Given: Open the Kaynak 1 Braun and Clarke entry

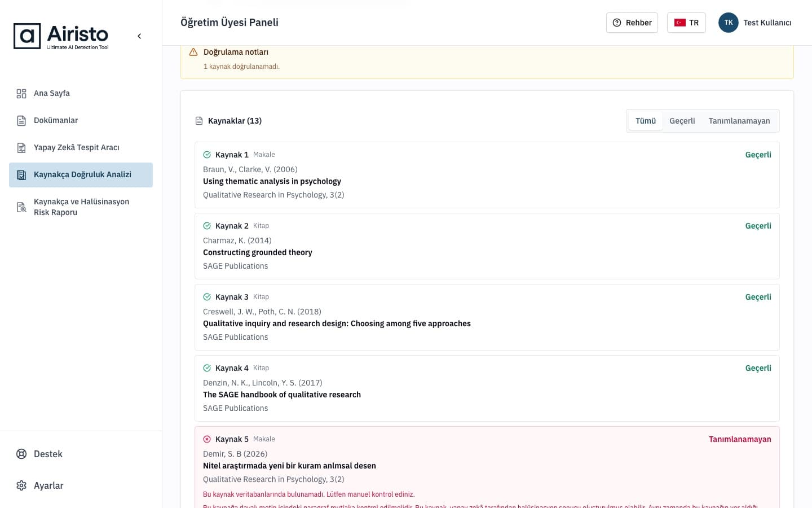Looking at the screenshot, I should (487, 175).
